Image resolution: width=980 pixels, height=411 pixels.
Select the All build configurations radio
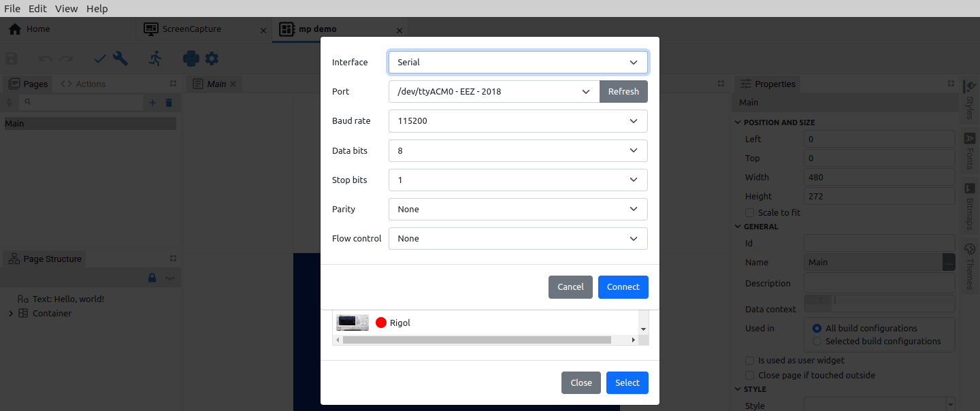pyautogui.click(x=817, y=328)
